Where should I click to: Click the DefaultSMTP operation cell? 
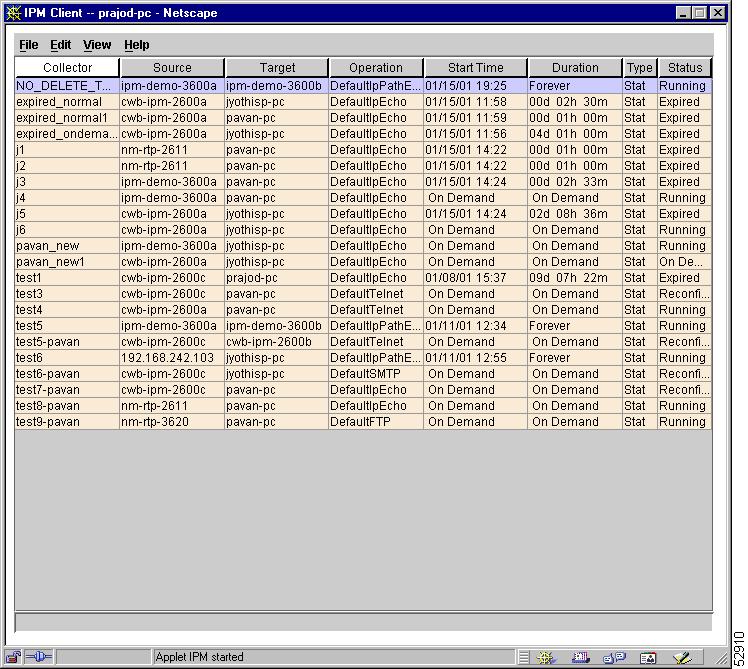click(x=376, y=374)
